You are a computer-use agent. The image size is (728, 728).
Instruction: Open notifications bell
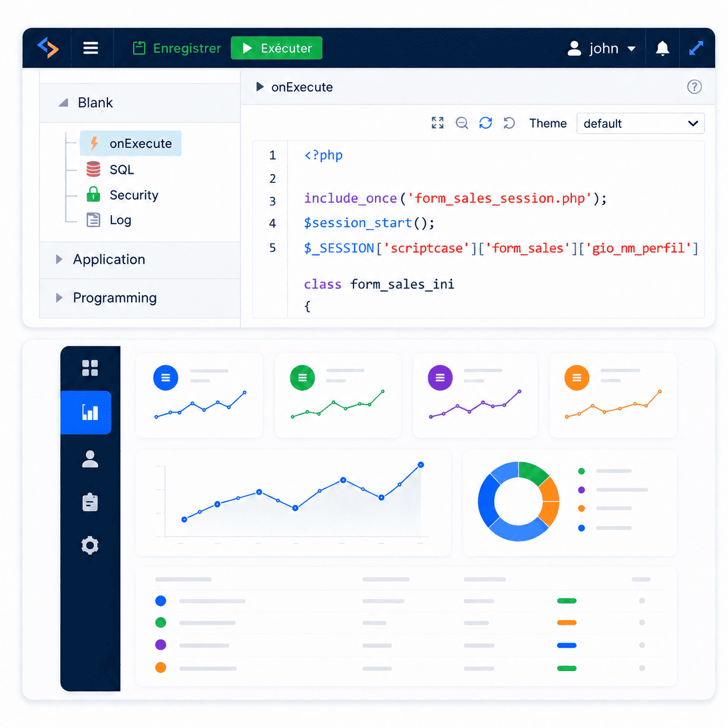662,48
